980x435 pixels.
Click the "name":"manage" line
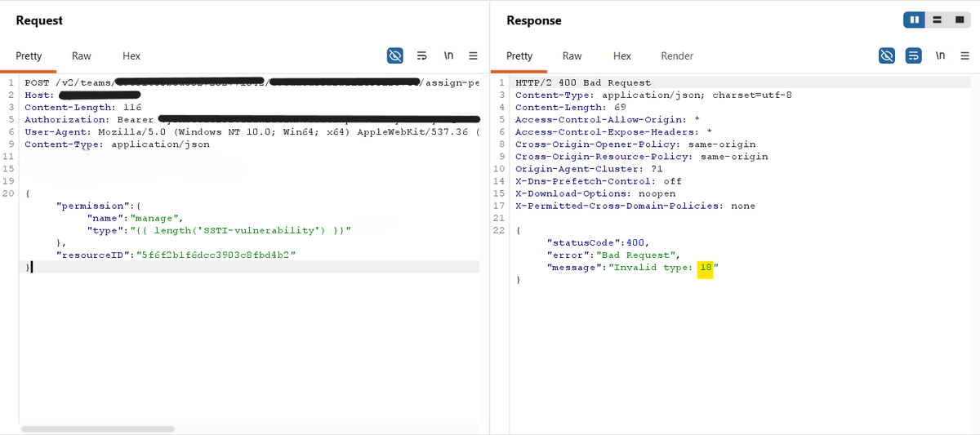(x=136, y=218)
